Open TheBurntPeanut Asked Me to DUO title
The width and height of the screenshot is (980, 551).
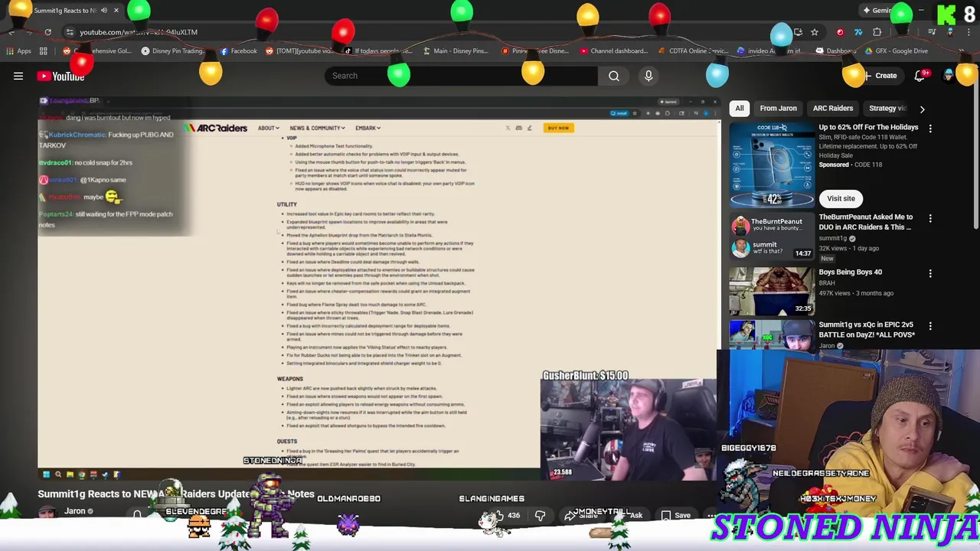(x=866, y=222)
